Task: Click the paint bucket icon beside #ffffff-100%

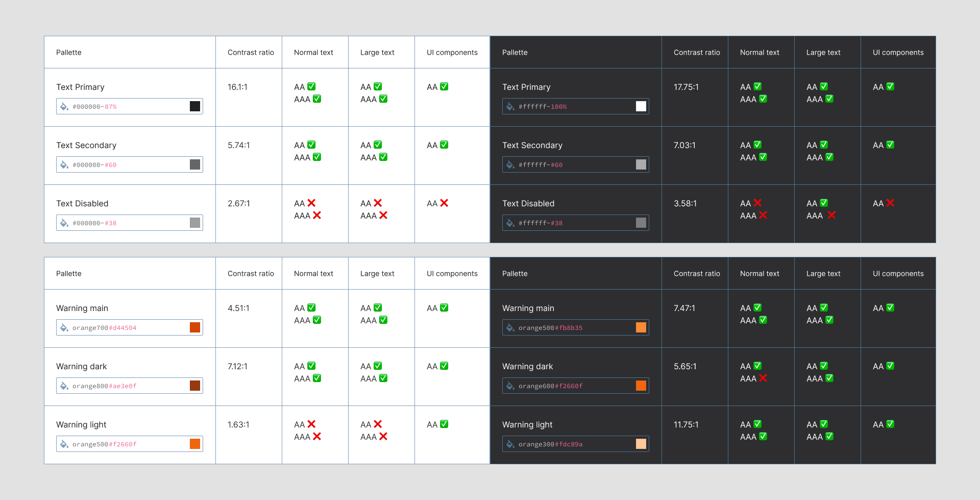Action: pyautogui.click(x=510, y=106)
